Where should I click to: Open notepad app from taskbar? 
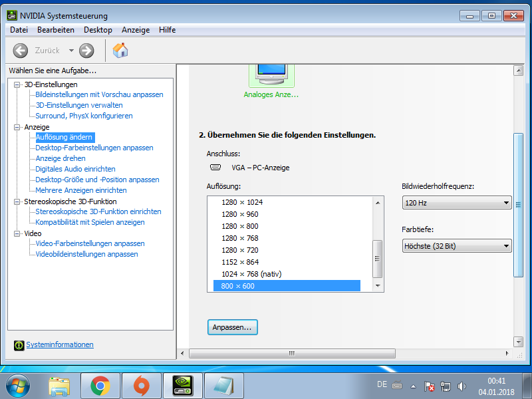click(224, 386)
